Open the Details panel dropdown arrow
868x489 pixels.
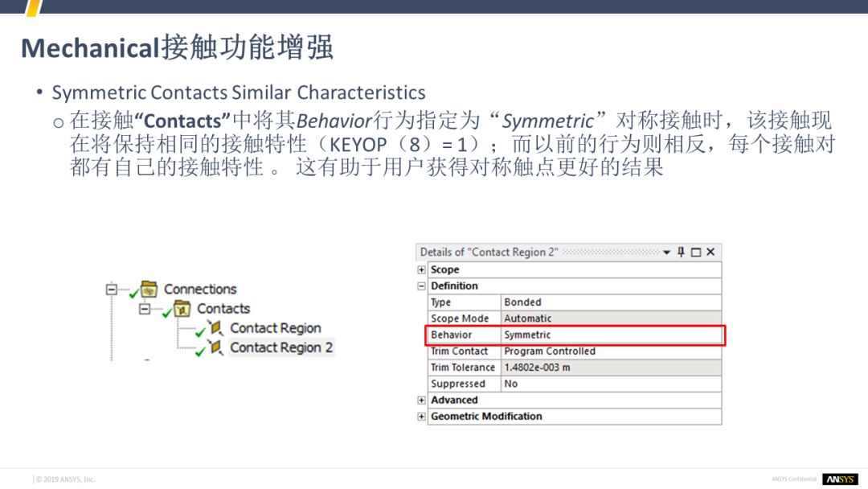point(667,253)
